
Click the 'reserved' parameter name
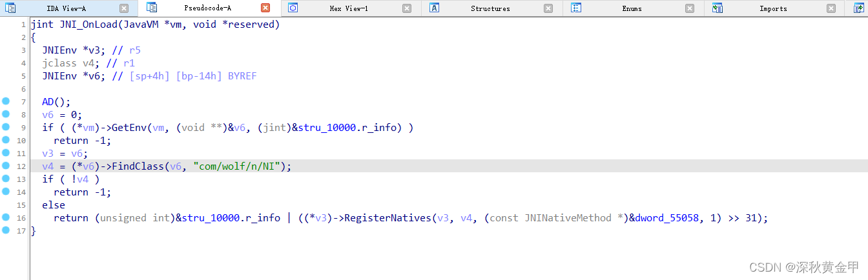[x=251, y=25]
